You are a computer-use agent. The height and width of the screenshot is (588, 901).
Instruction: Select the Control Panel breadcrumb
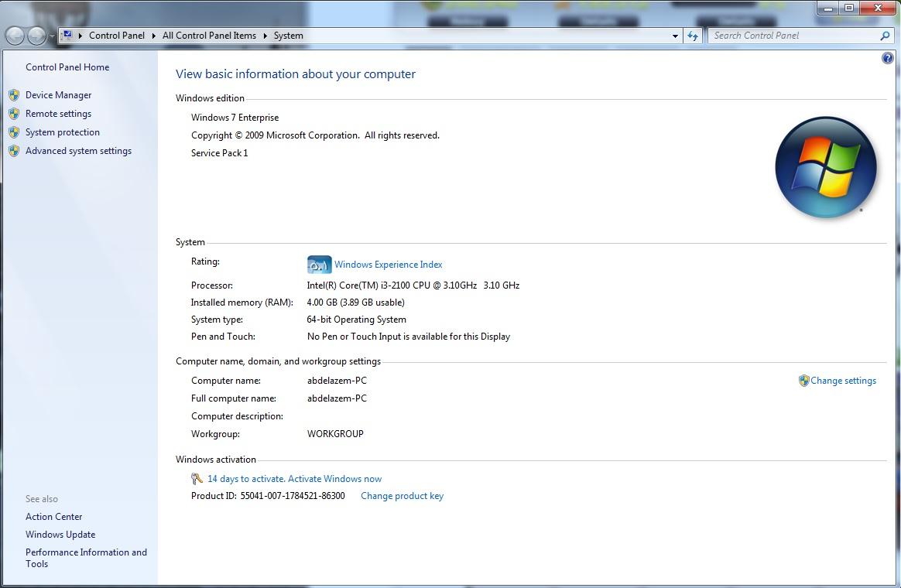click(117, 36)
